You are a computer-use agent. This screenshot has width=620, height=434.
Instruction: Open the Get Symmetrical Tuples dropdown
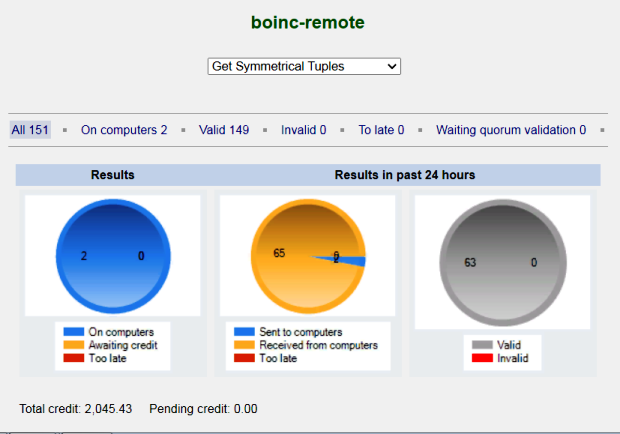pyautogui.click(x=304, y=66)
